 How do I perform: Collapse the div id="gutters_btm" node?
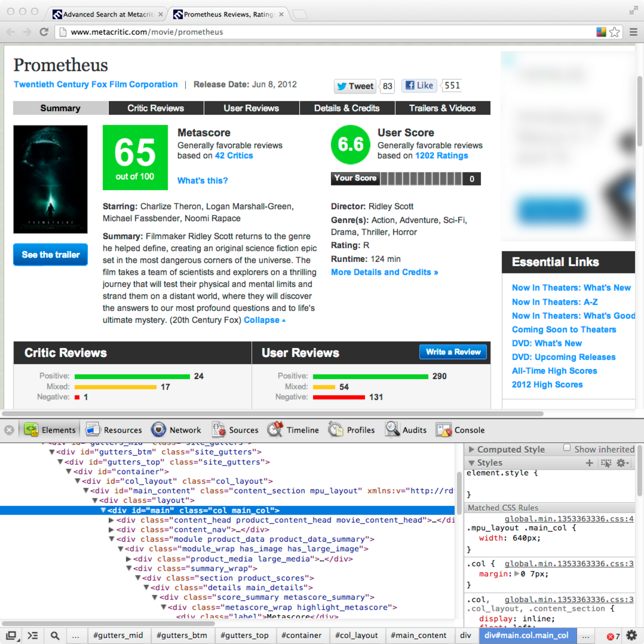(x=52, y=452)
